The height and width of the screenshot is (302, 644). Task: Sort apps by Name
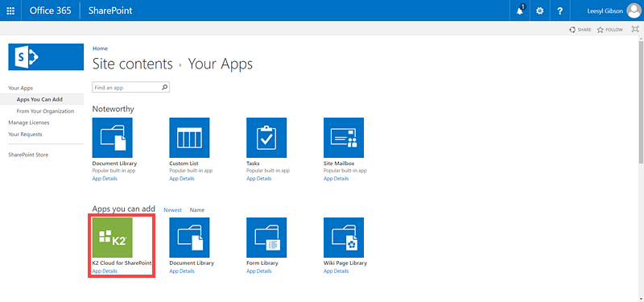coord(196,210)
